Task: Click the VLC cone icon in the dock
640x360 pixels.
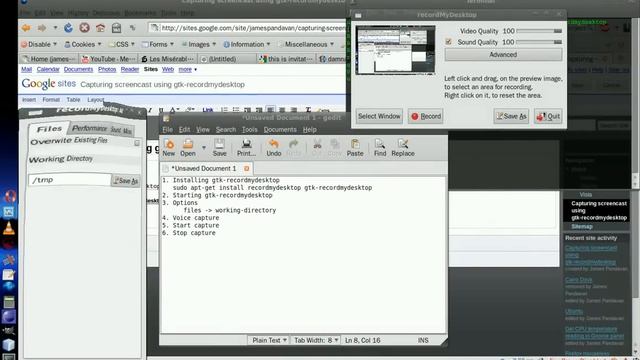Action: [x=9, y=228]
